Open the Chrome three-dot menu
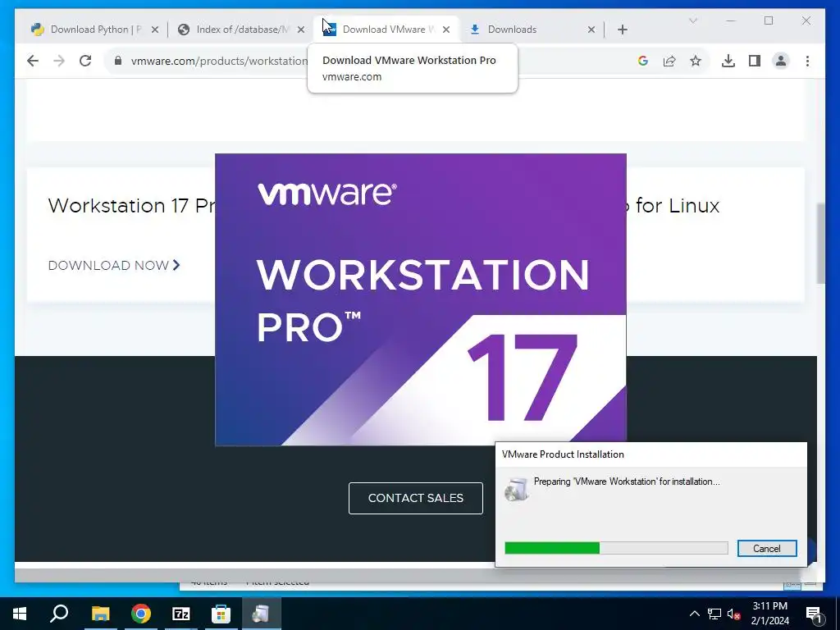840x630 pixels. 807,61
